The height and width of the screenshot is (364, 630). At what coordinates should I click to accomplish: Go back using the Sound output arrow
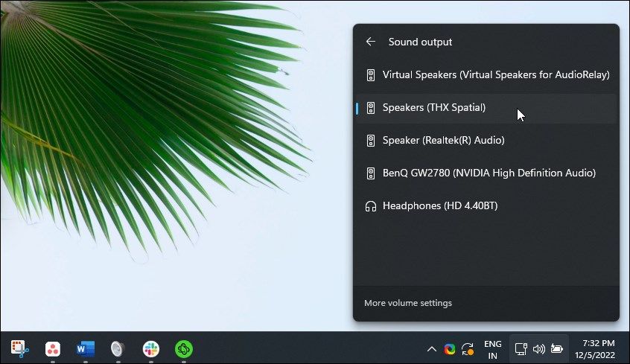(x=370, y=42)
